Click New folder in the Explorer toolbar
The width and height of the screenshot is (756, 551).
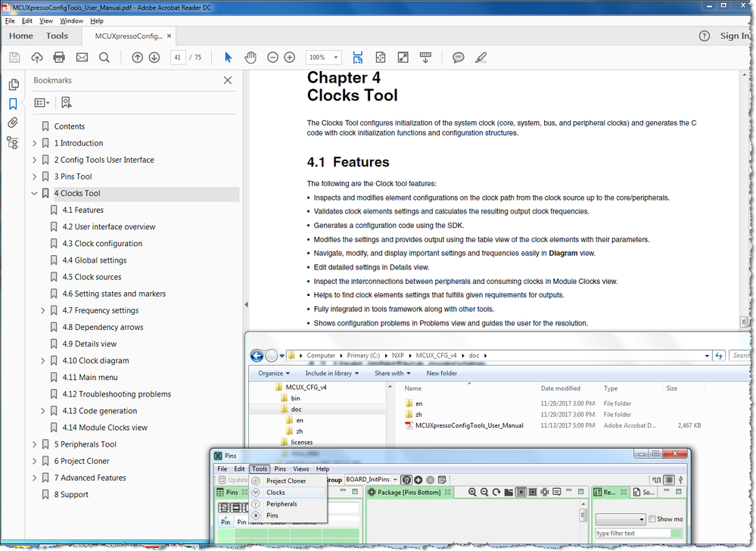tap(442, 373)
